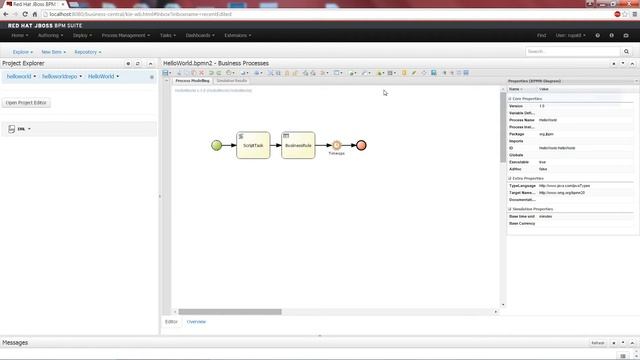The width and height of the screenshot is (640, 360).
Task: Click the refresh icon in the Project Explorer header
Action: point(138,64)
